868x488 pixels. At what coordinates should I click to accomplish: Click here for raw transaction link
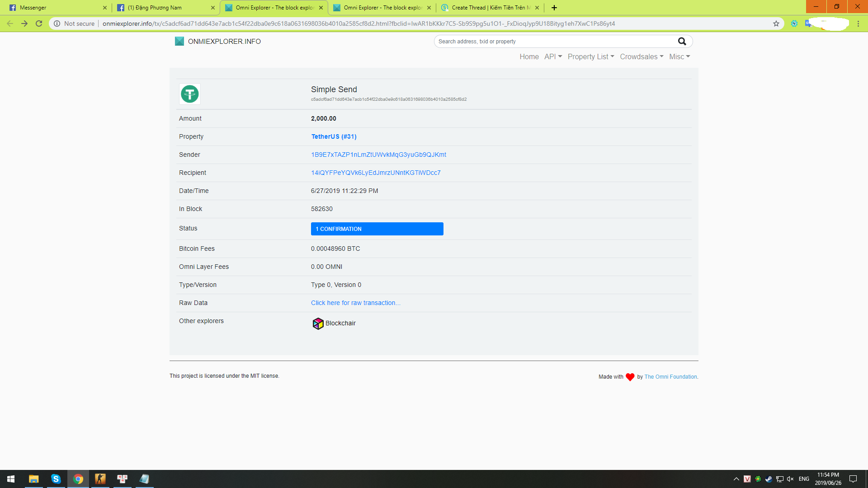355,303
